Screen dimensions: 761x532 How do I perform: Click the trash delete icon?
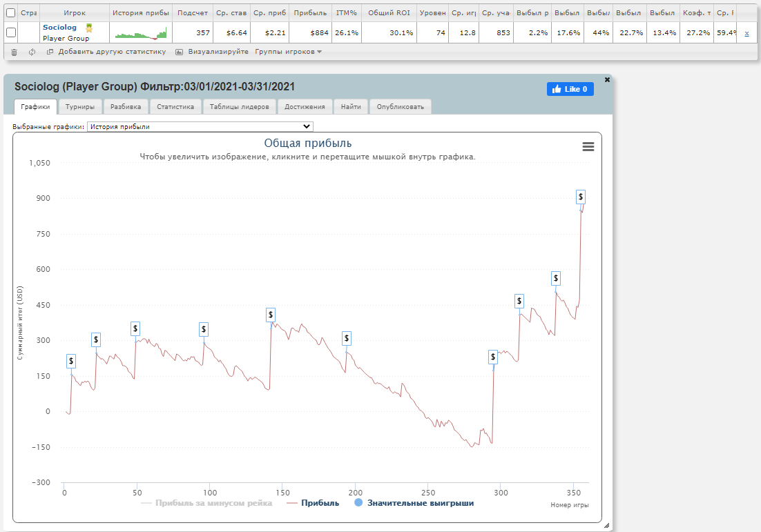pyautogui.click(x=14, y=52)
